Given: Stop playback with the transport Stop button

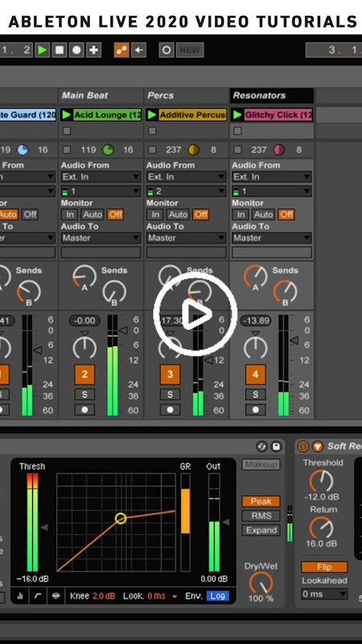Looking at the screenshot, I should tap(60, 50).
